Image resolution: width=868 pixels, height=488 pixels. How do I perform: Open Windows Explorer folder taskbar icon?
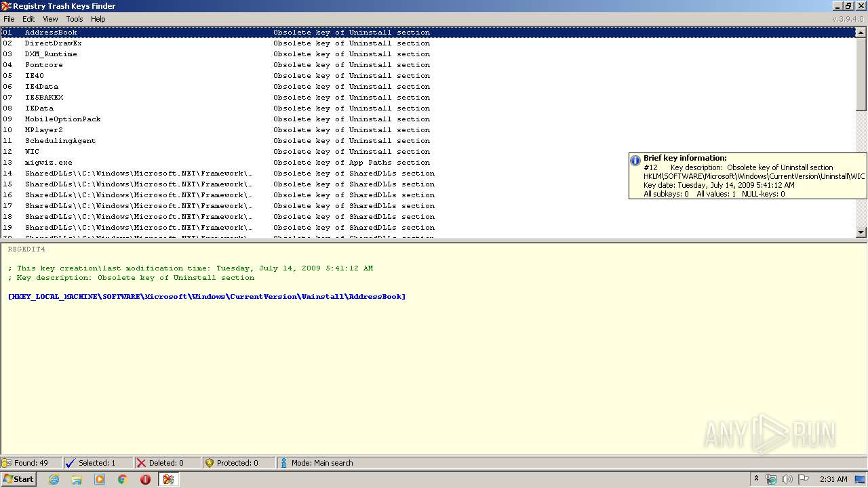(77, 479)
